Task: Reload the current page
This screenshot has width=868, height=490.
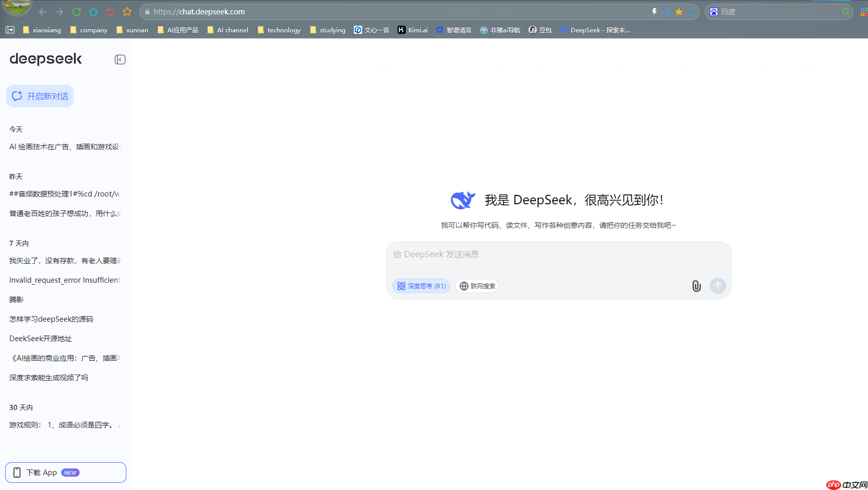Action: pyautogui.click(x=76, y=11)
